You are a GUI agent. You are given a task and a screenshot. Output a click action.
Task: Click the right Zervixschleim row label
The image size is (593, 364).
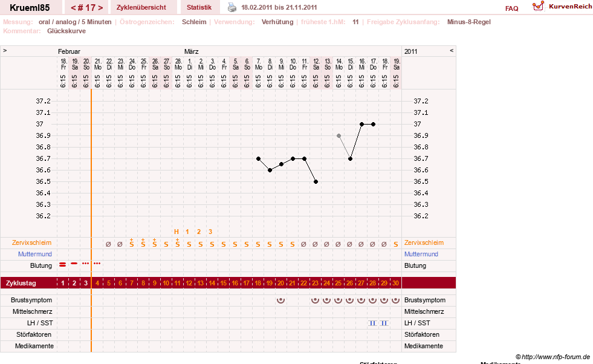(424, 242)
